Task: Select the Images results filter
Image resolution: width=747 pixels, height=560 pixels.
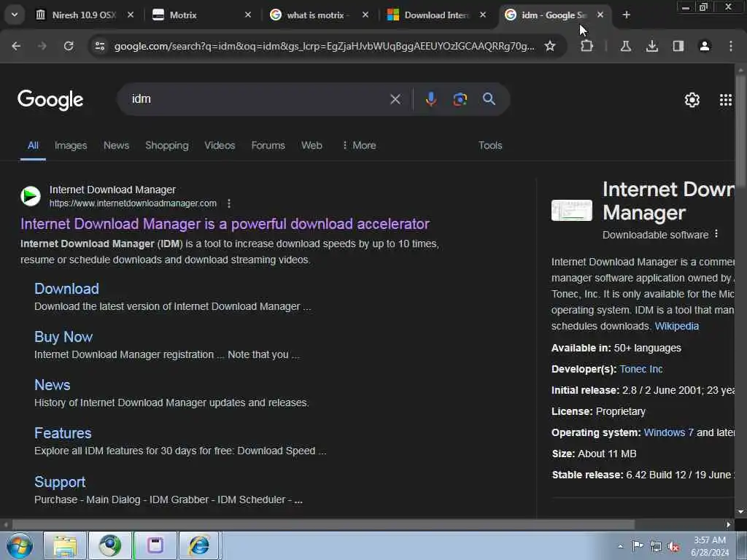Action: [x=71, y=145]
